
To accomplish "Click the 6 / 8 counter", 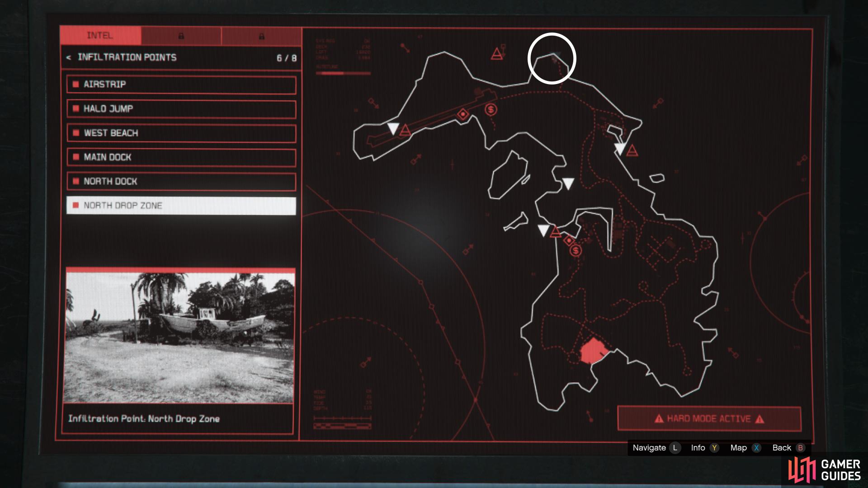I will 287,58.
